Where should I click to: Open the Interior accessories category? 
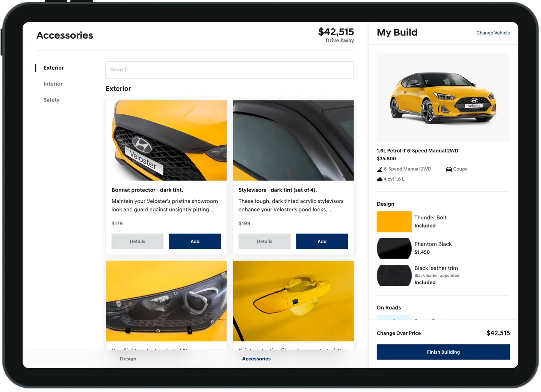coord(53,84)
